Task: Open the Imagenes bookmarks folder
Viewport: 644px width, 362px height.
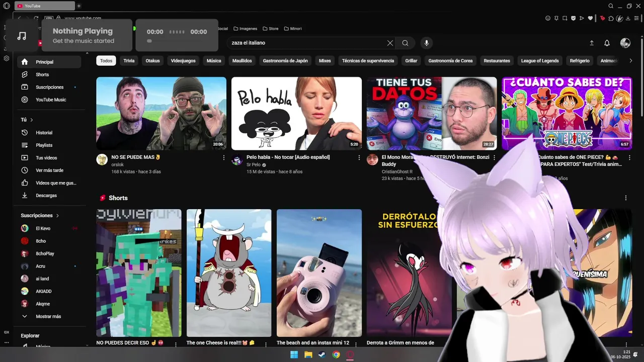Action: tap(246, 29)
